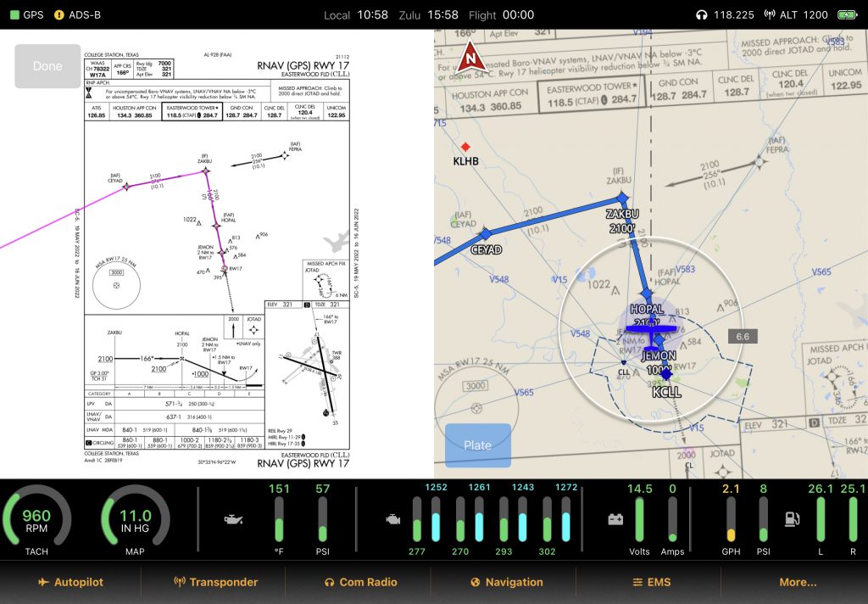
Task: Tap the fuel pump icon
Action: [793, 519]
